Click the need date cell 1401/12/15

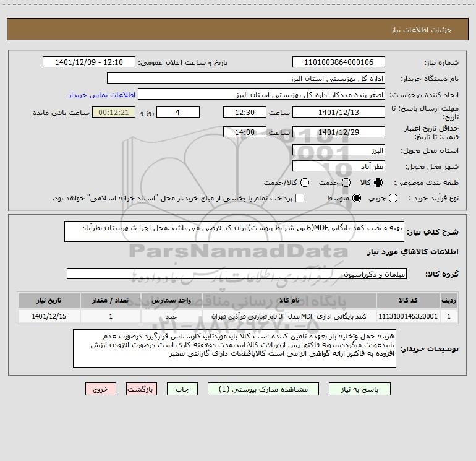[49, 316]
